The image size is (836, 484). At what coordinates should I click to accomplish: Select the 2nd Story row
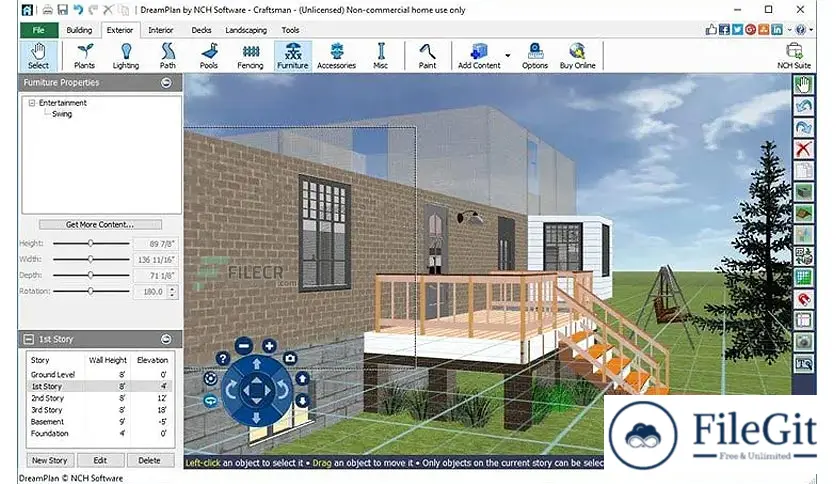[99, 398]
